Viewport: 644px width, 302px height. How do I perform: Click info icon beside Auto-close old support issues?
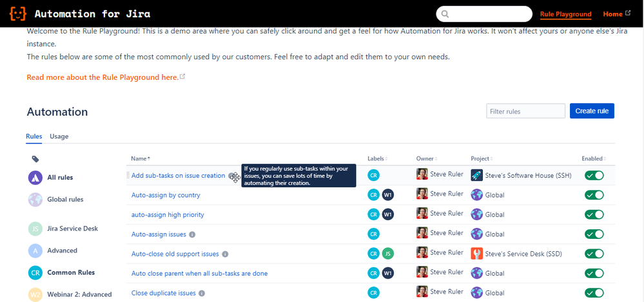225,254
